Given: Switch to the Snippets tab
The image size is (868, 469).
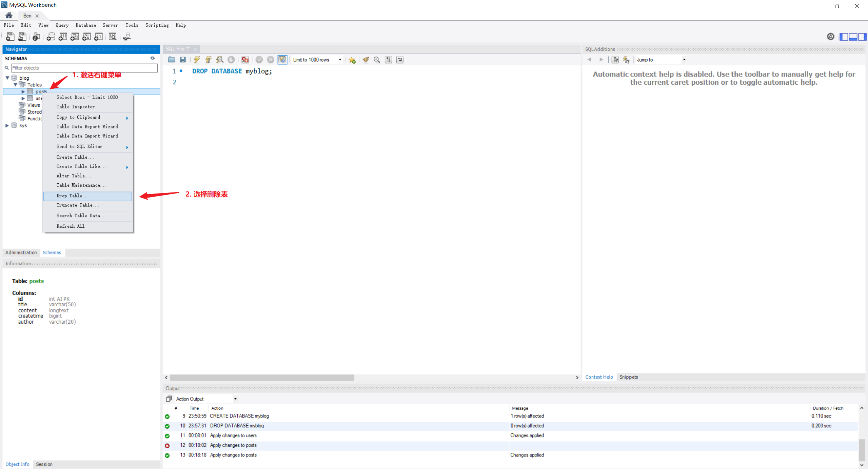Looking at the screenshot, I should (629, 377).
